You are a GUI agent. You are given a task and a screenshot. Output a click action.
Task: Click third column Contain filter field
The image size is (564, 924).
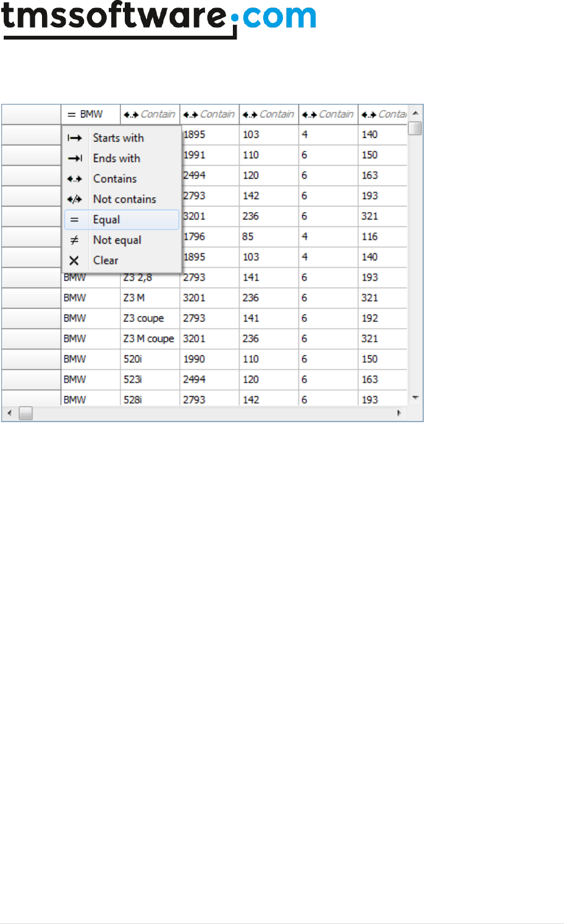click(217, 114)
